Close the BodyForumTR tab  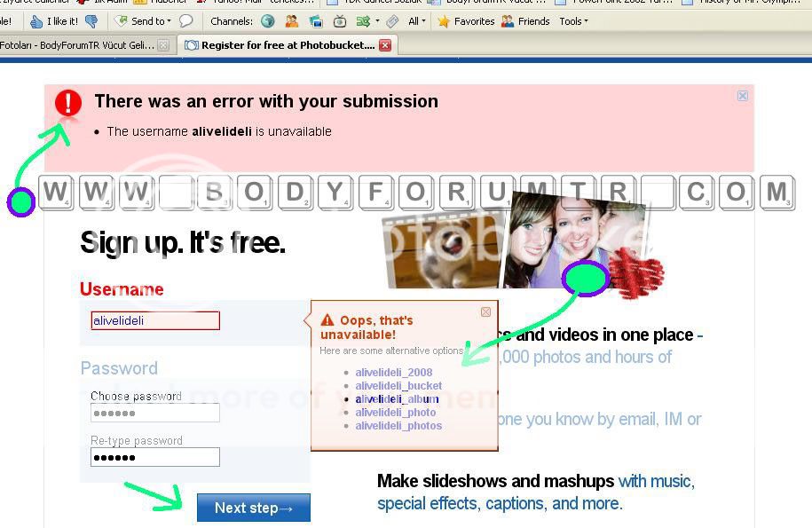click(163, 45)
